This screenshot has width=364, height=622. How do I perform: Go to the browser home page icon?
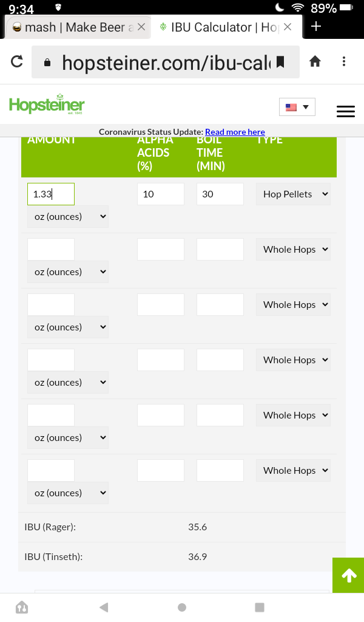click(315, 61)
